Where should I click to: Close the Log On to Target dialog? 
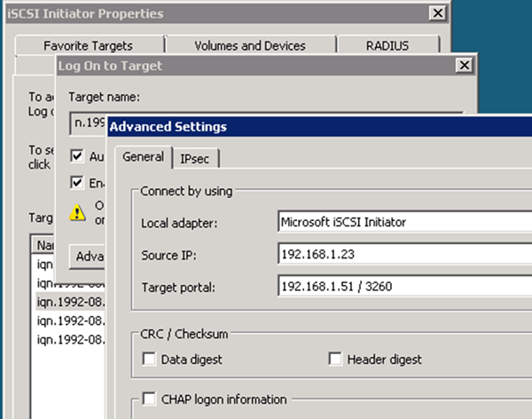(x=463, y=67)
